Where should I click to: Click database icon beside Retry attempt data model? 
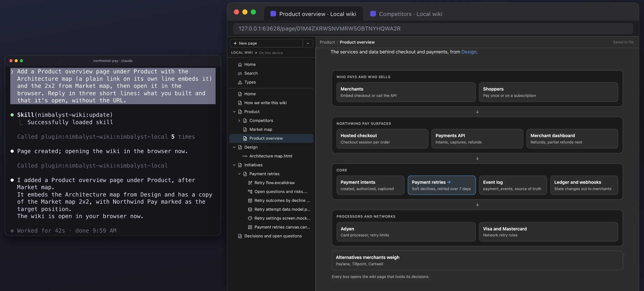tap(250, 209)
